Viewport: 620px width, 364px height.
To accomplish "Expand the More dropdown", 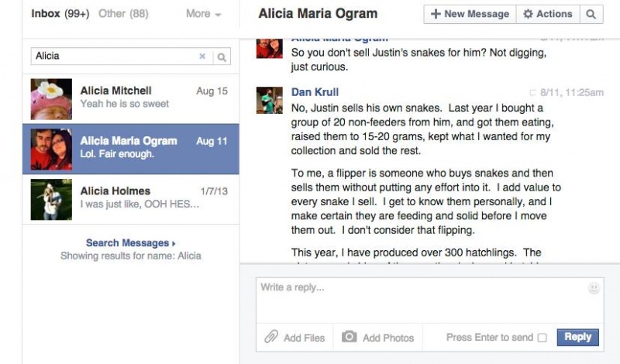I will (203, 14).
